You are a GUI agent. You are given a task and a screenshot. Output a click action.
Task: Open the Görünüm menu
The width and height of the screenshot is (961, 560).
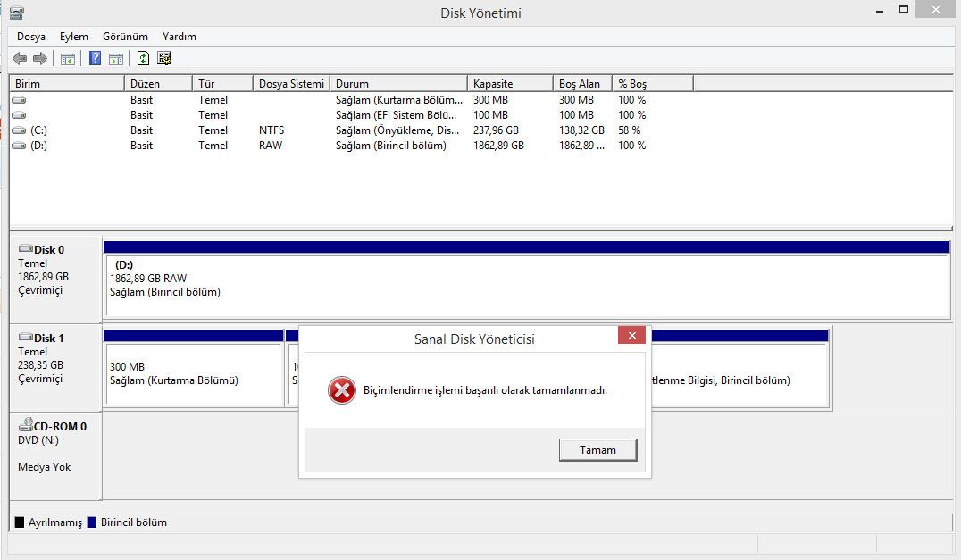[125, 37]
